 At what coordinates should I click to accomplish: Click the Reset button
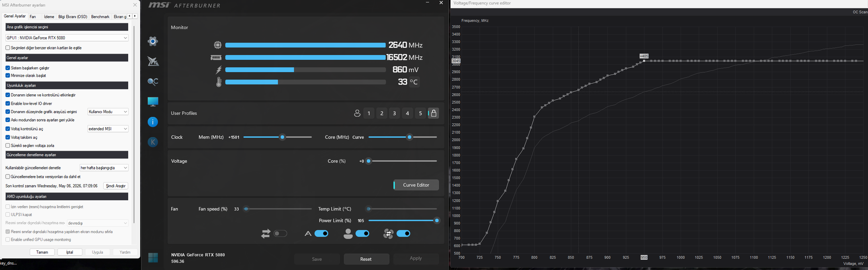(x=366, y=259)
